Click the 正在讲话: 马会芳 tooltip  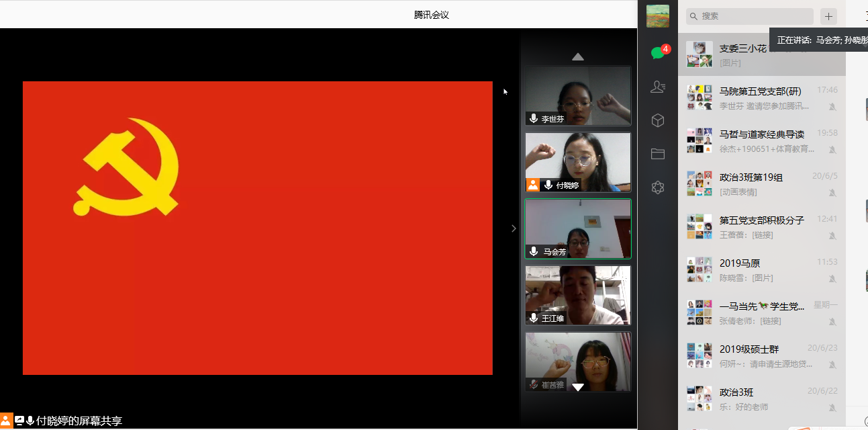coord(818,40)
